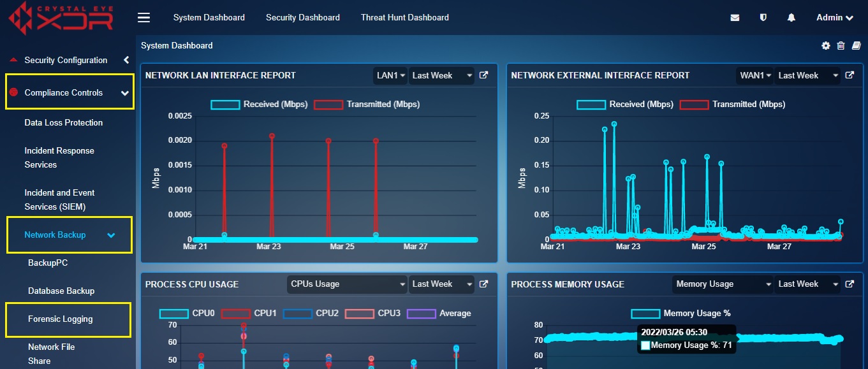868x369 pixels.
Task: Click the dashboard trash icon
Action: 841,45
